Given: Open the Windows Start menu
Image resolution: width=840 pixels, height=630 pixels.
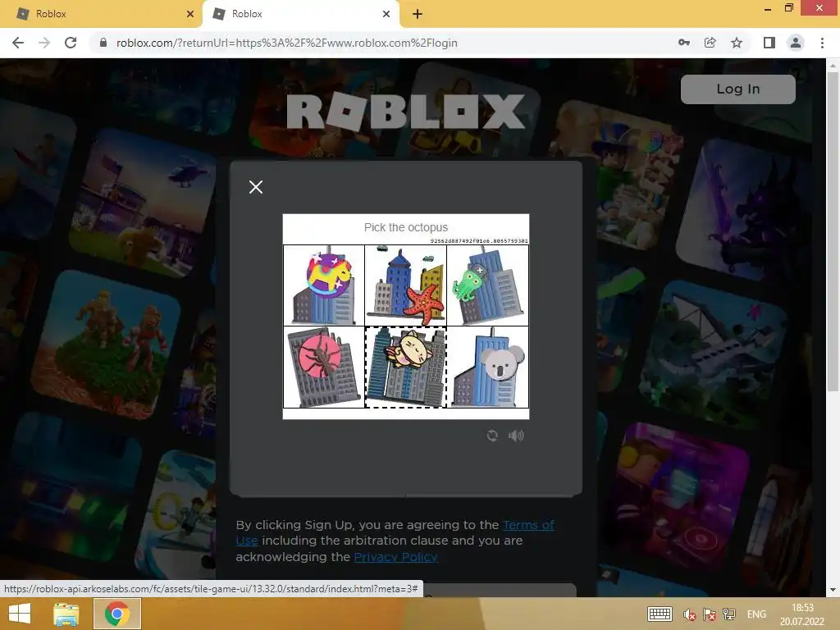Looking at the screenshot, I should (20, 614).
